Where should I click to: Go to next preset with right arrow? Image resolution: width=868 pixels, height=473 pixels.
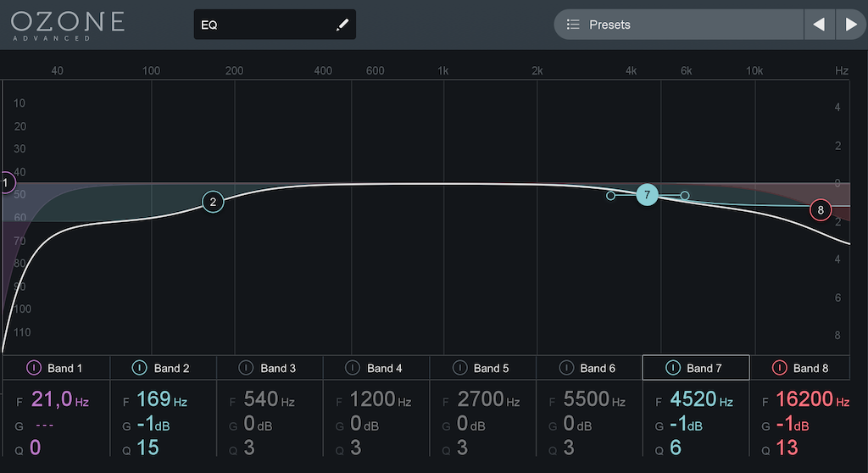[x=851, y=25]
